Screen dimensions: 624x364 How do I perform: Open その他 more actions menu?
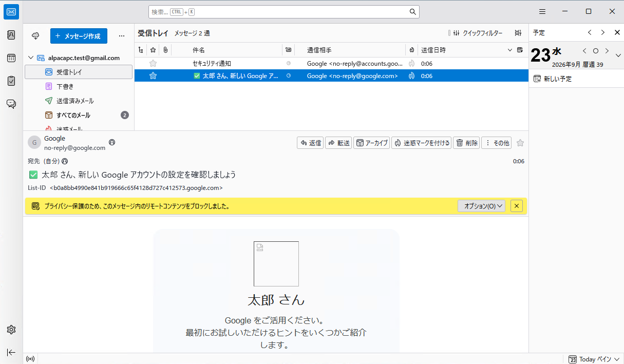(x=496, y=143)
